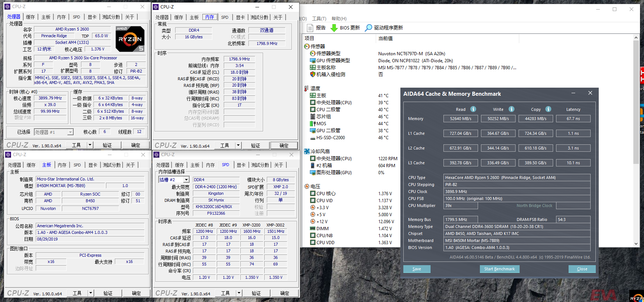Click the DIMM memory module icon
This screenshot has width=644, height=302.
[313, 228]
